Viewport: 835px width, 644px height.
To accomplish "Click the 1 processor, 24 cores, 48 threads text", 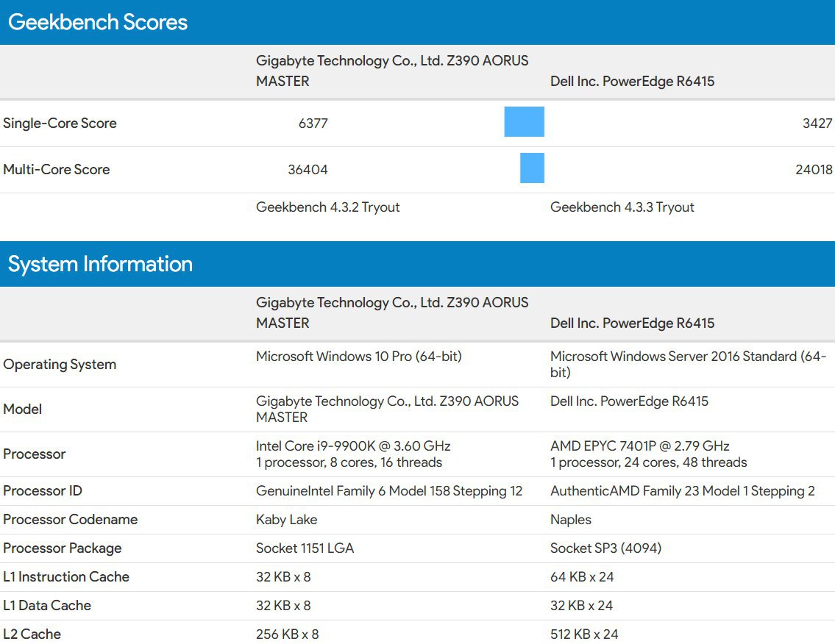I will (x=649, y=462).
